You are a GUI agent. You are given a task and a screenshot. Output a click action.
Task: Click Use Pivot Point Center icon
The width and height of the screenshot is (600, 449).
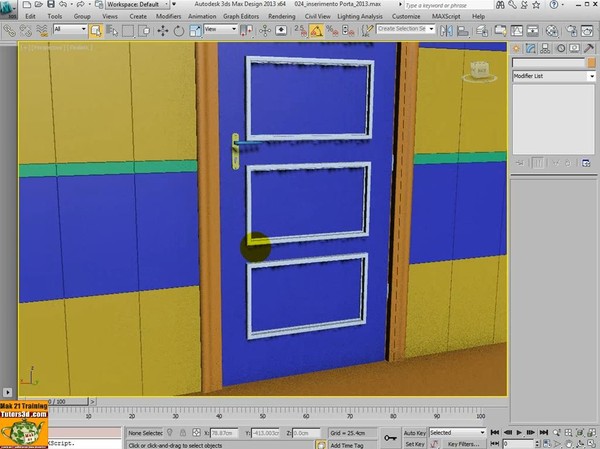click(246, 31)
